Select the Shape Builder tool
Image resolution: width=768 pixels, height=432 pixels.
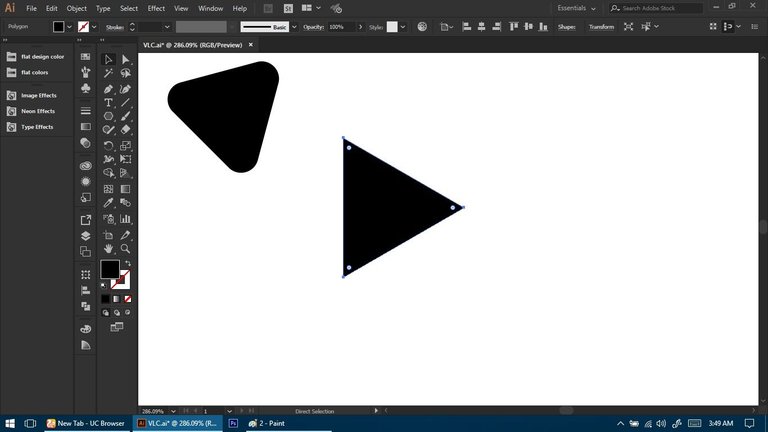click(108, 173)
